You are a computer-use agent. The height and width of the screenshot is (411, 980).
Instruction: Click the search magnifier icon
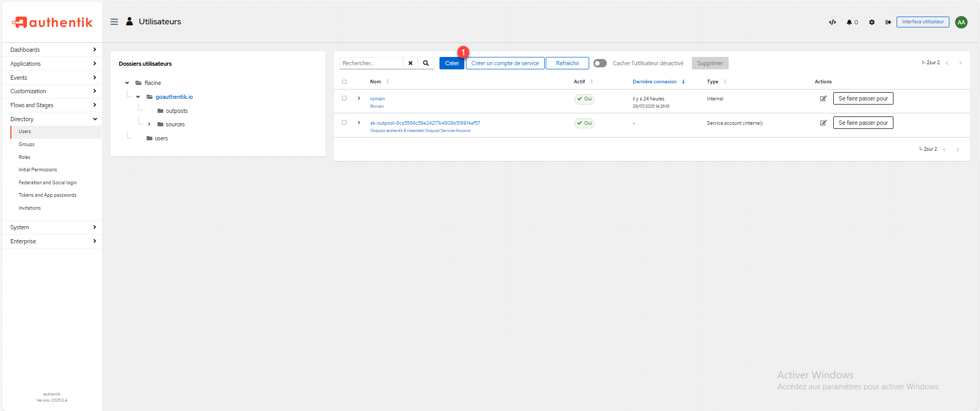pyautogui.click(x=426, y=63)
